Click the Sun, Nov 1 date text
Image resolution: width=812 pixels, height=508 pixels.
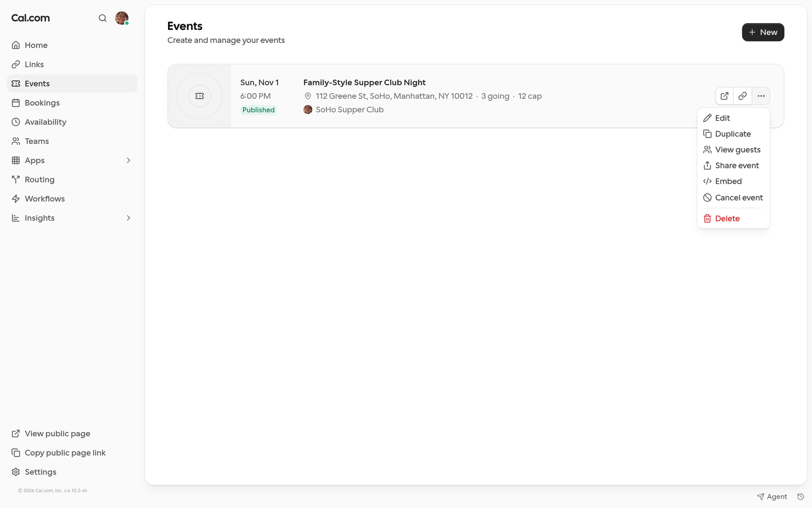[259, 82]
